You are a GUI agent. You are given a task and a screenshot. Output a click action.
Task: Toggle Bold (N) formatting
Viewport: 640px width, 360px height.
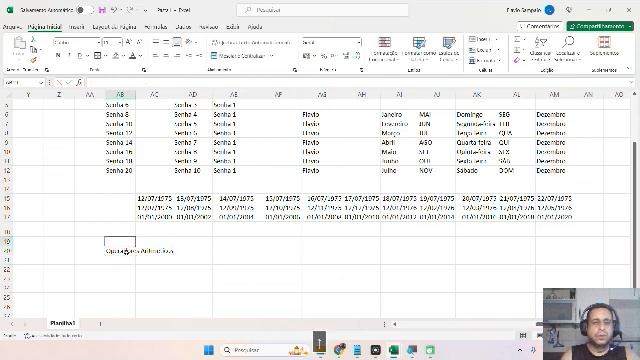coord(58,56)
